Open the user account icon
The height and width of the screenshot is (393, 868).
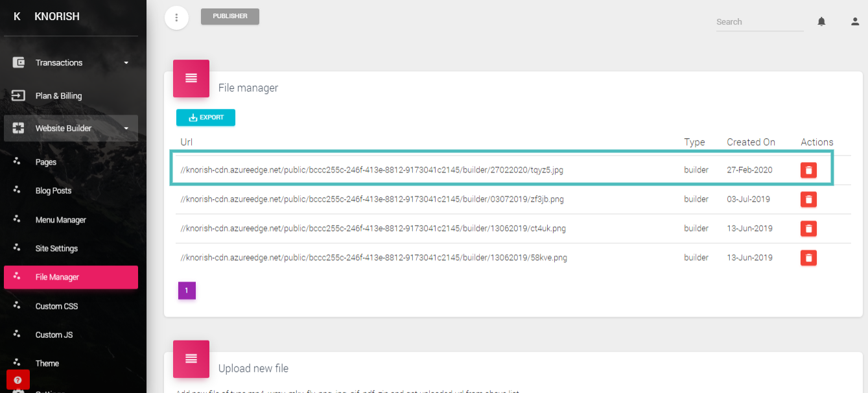[x=855, y=21]
